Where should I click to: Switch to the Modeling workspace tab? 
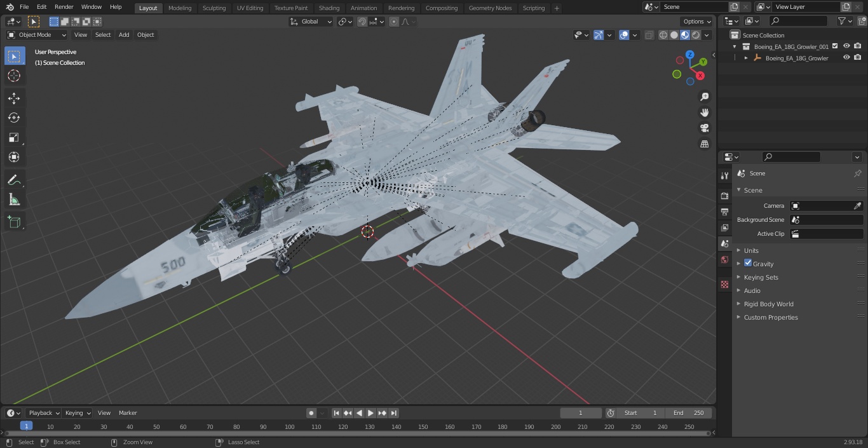click(180, 8)
